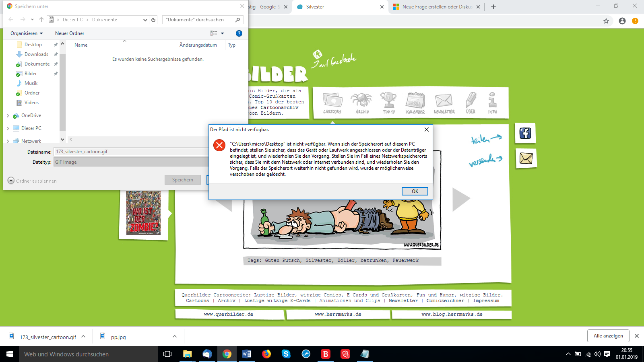
Task: Change the view layout icon
Action: [x=214, y=33]
